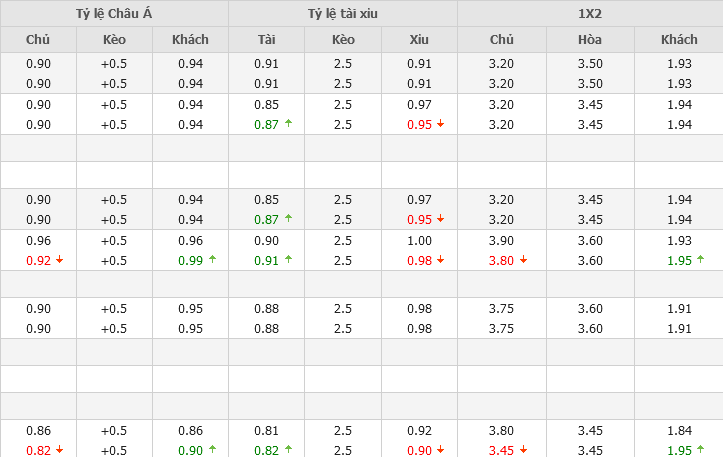The width and height of the screenshot is (723, 457).
Task: Click the Hòa column header
Action: 590,39
